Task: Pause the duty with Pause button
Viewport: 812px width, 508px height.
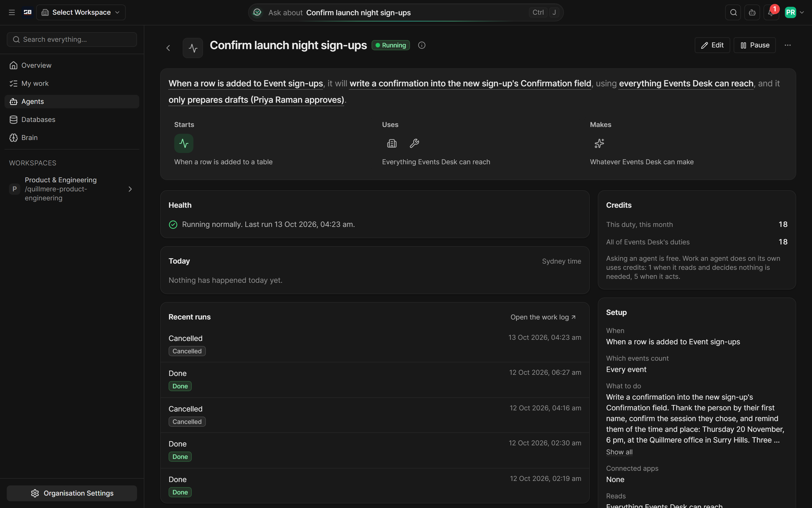Action: click(x=754, y=45)
